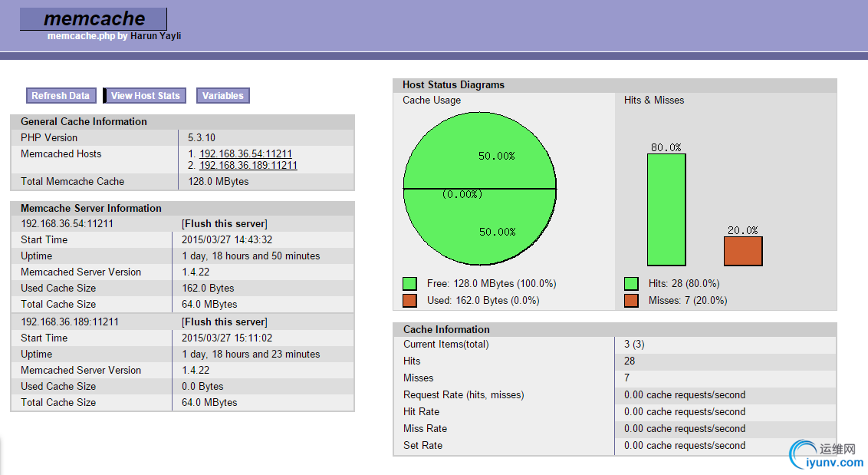Click the Memcached Hosts row label
Screen dimensions: 868x475
tap(61, 153)
